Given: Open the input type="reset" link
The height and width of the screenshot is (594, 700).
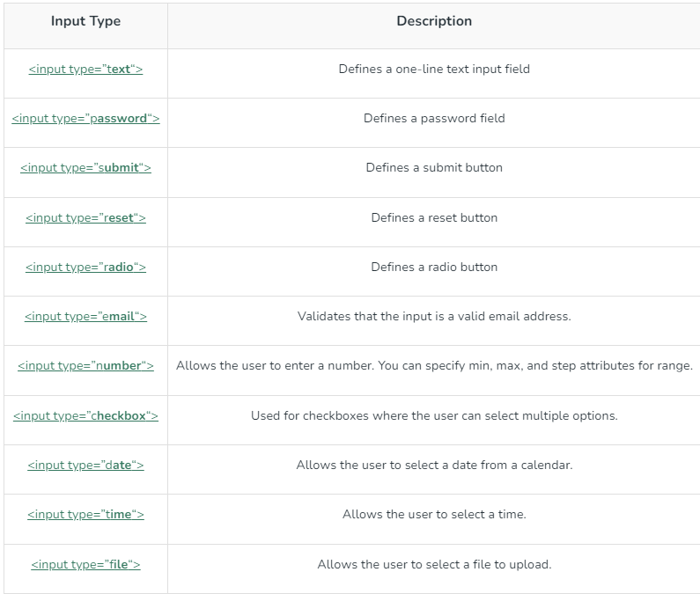Looking at the screenshot, I should tap(85, 218).
